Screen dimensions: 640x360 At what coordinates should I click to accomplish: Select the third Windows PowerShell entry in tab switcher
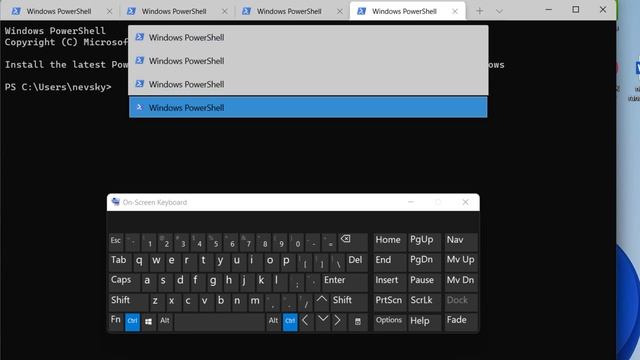tap(308, 84)
